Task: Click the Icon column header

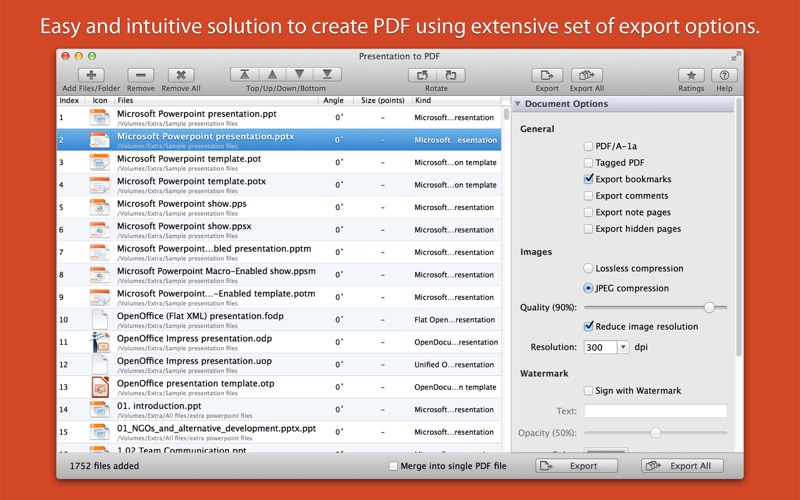Action: (100, 101)
